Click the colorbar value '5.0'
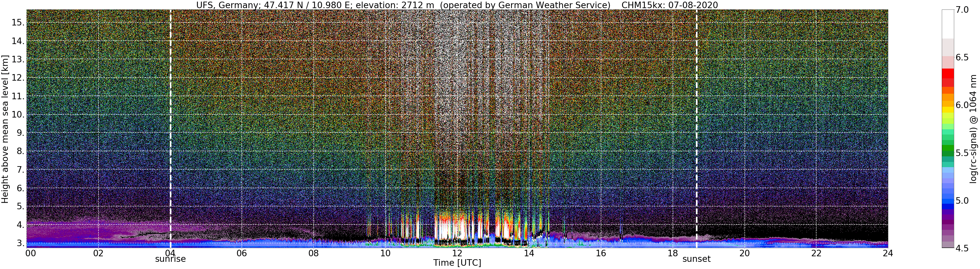The width and height of the screenshot is (980, 269). click(x=962, y=200)
